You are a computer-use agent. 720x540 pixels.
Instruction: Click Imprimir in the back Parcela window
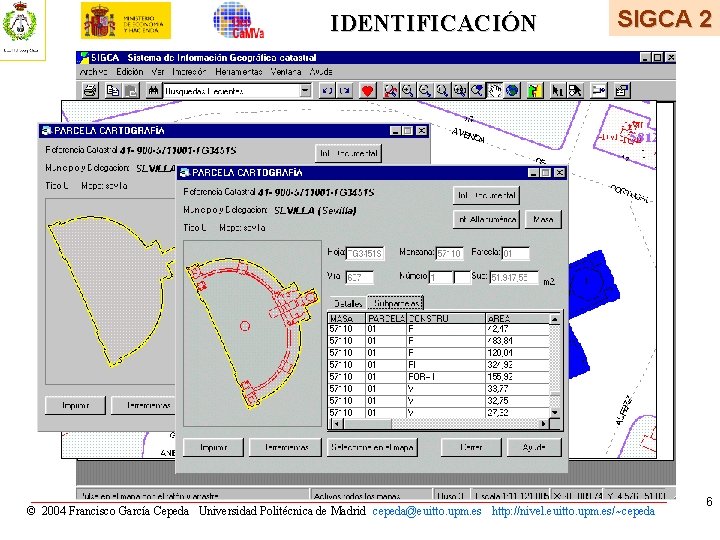[x=75, y=405]
